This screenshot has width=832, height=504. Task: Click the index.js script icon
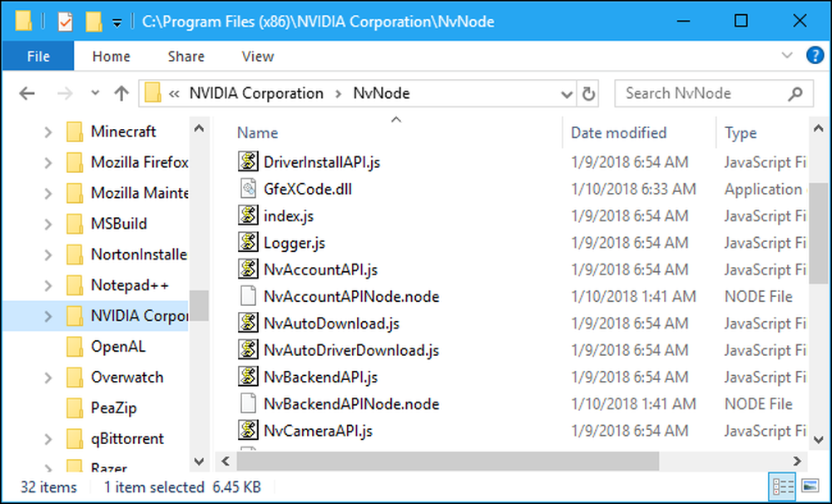tap(248, 215)
